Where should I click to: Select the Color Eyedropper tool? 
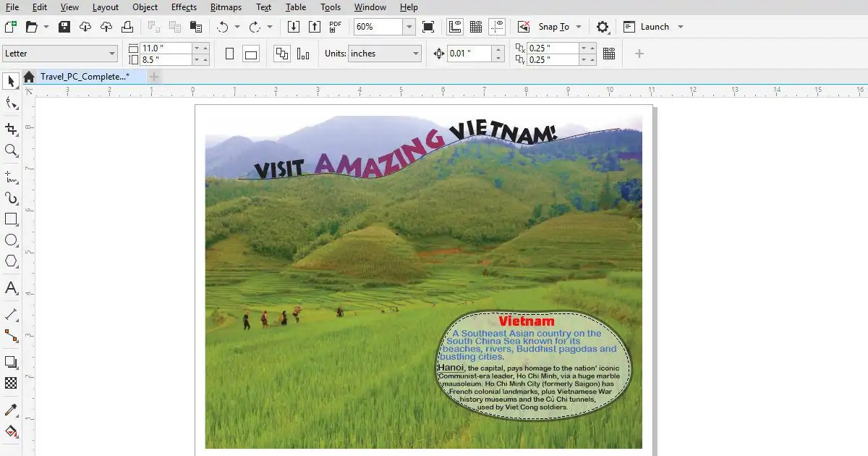(12, 410)
